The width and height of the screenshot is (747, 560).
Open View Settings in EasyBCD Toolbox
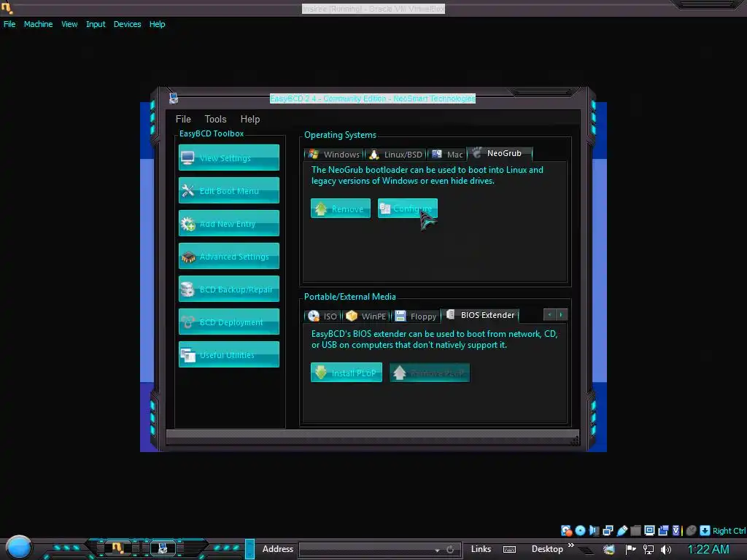(x=228, y=157)
